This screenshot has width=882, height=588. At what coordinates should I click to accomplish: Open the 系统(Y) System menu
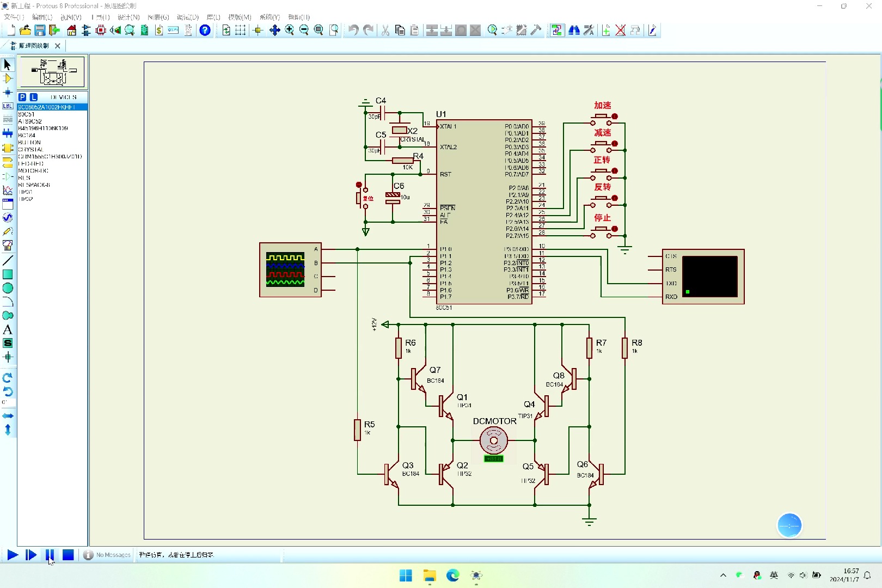coord(269,17)
